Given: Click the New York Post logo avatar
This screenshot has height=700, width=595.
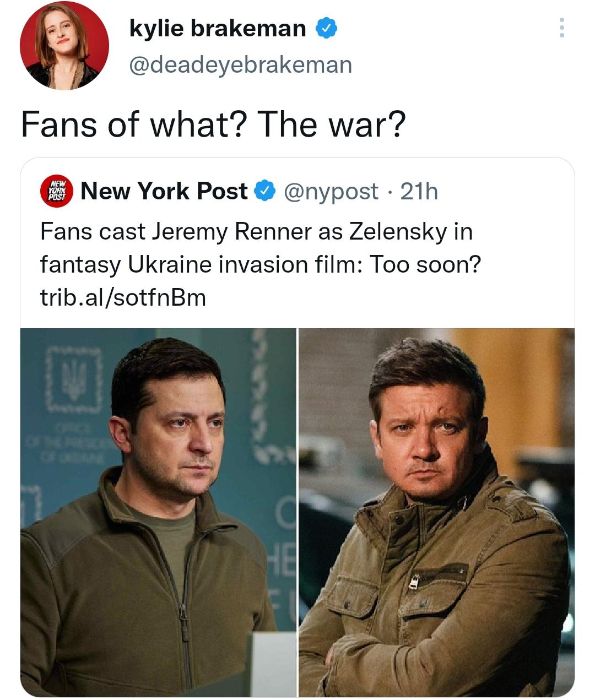Looking at the screenshot, I should (x=57, y=191).
